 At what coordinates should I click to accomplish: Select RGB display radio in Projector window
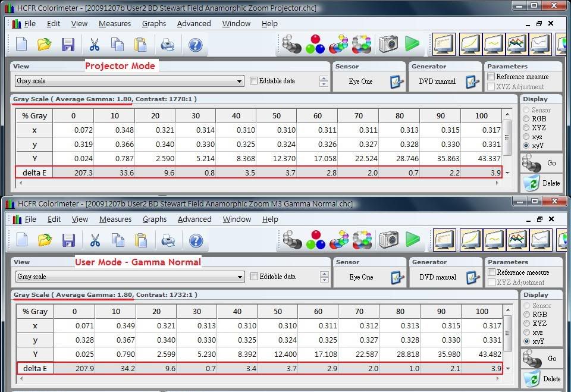pos(526,119)
